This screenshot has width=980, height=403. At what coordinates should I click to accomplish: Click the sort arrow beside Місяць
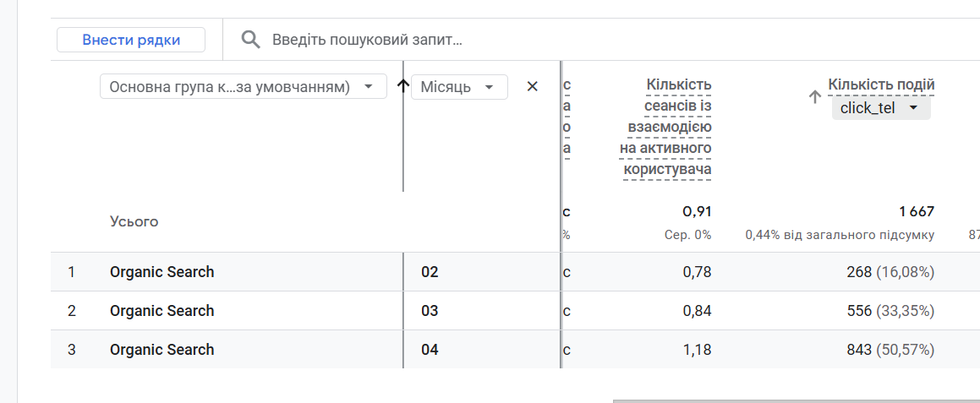click(x=402, y=86)
